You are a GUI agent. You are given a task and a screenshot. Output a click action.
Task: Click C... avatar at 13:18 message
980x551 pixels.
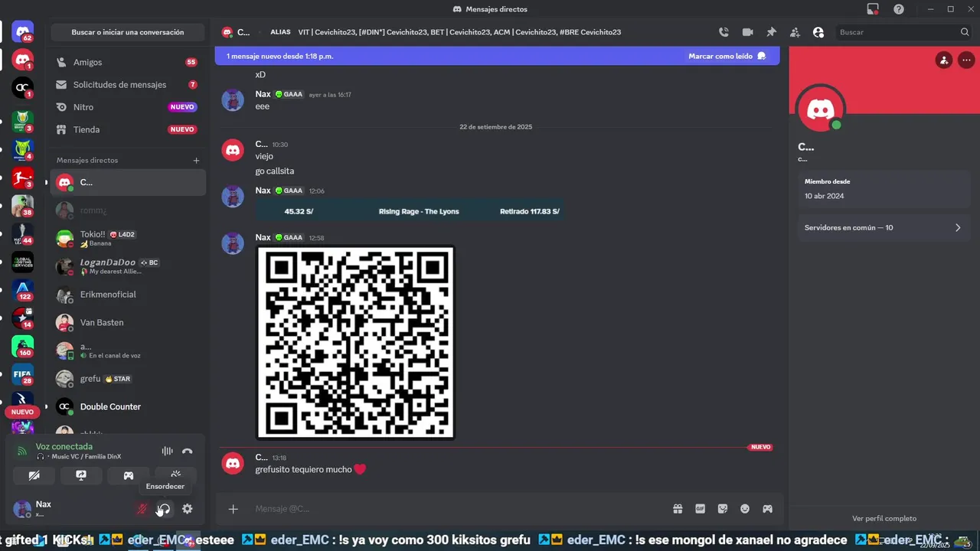point(233,464)
